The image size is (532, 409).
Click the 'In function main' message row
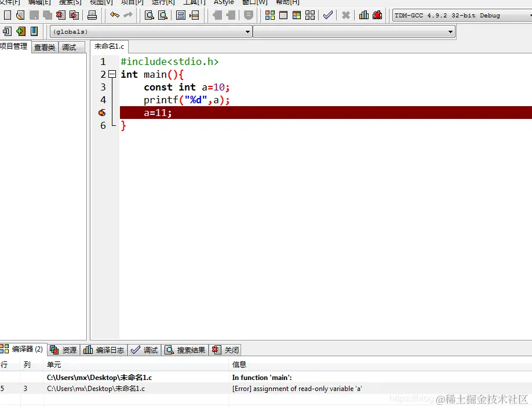click(266, 378)
